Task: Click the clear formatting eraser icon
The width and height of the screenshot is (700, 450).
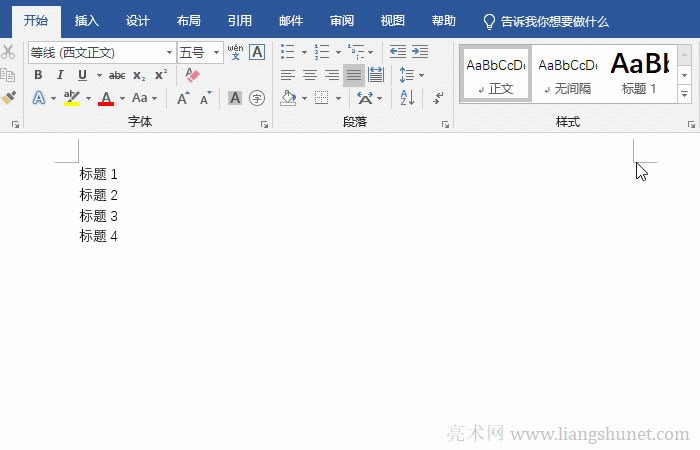Action: [x=193, y=75]
